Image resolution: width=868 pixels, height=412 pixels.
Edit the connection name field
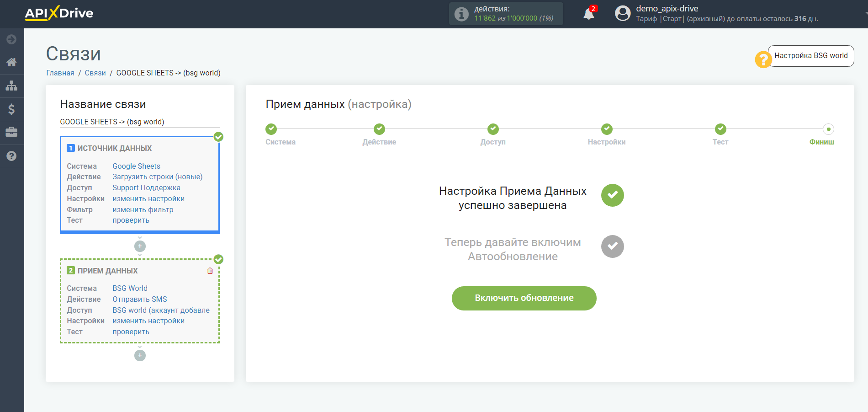point(140,122)
